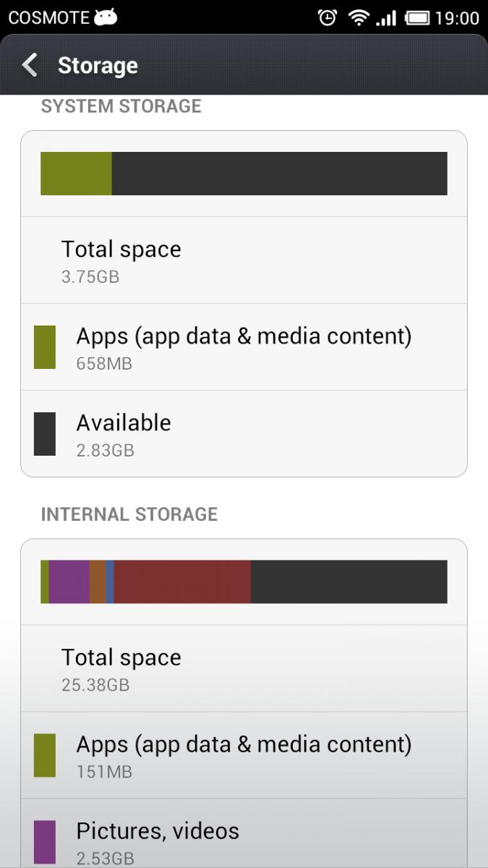Viewport: 488px width, 868px height.
Task: Tap the system storage usage bar
Action: pyautogui.click(x=244, y=174)
